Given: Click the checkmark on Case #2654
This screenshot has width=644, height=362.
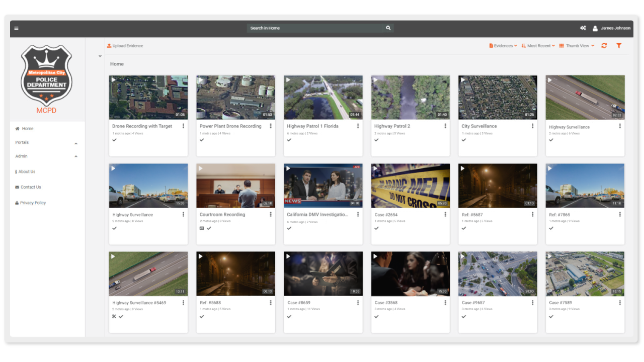Looking at the screenshot, I should click(376, 228).
